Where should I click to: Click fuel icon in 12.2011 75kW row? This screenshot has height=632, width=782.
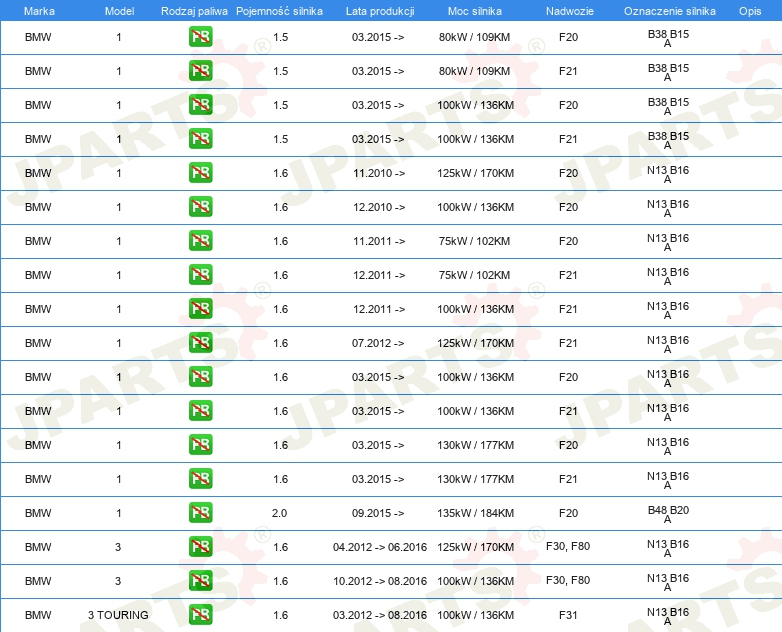click(x=200, y=275)
